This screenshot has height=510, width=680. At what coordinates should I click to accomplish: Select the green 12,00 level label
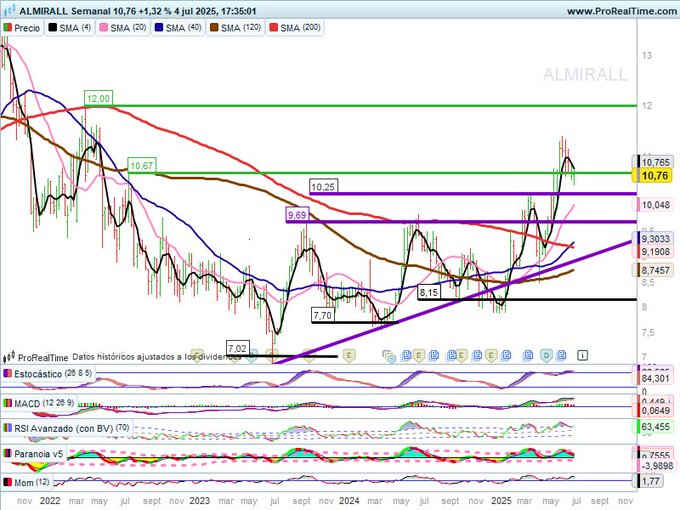coord(98,99)
